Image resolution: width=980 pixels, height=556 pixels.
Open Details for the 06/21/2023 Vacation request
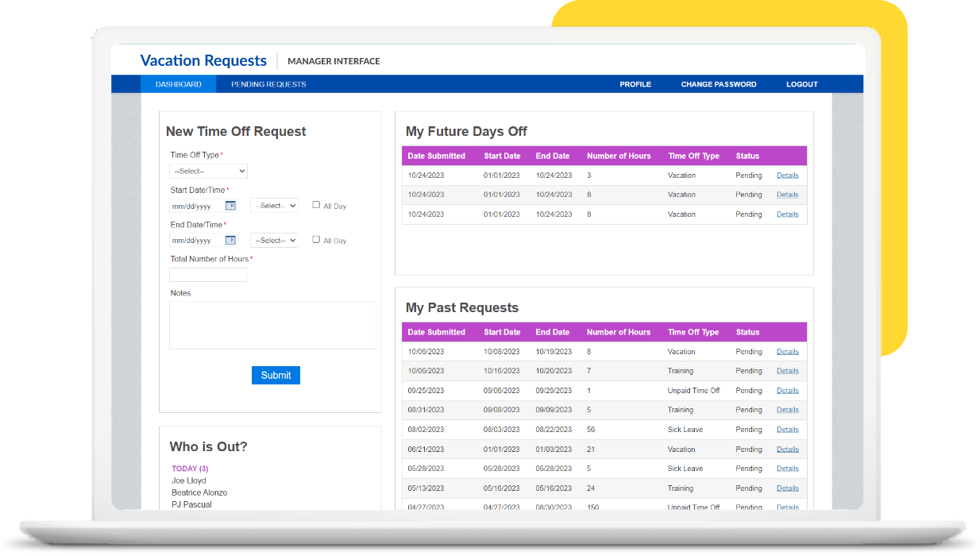click(788, 450)
